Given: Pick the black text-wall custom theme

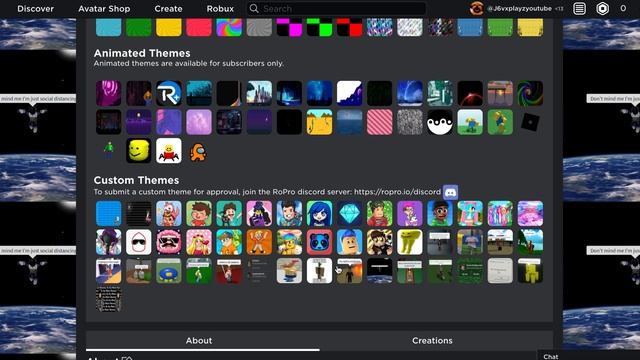Looking at the screenshot, I should [109, 299].
